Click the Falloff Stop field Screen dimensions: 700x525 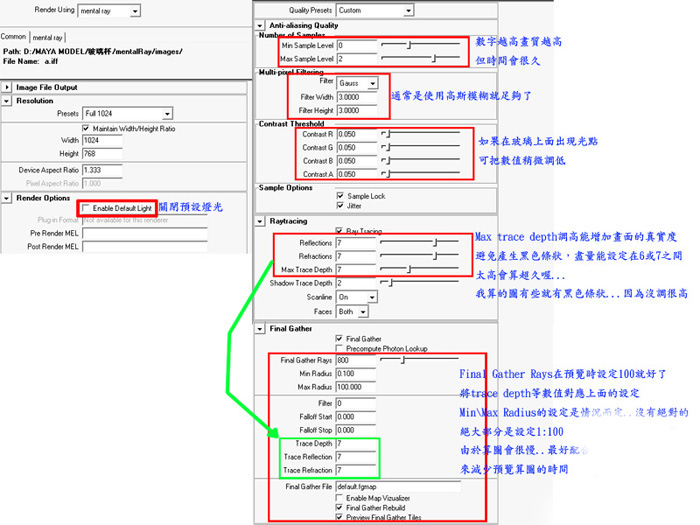[355, 430]
